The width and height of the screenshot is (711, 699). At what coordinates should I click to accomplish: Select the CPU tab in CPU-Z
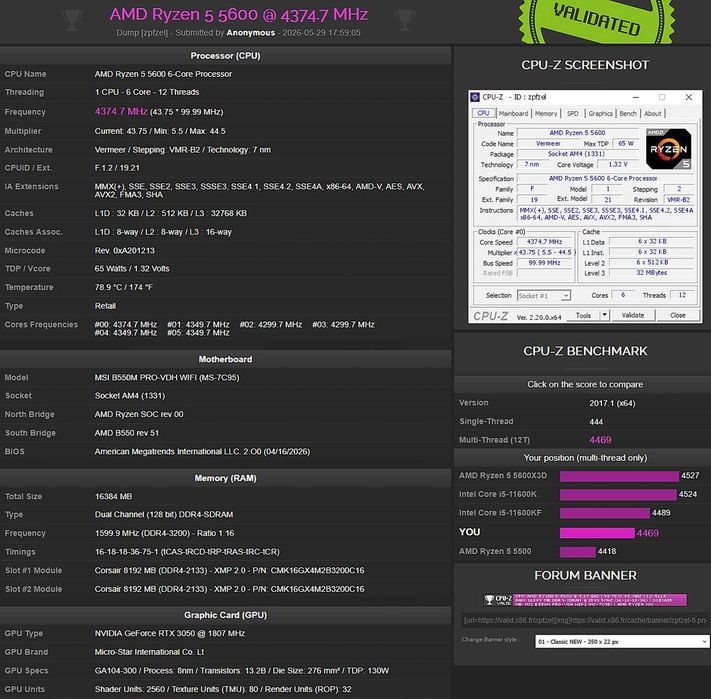[483, 113]
